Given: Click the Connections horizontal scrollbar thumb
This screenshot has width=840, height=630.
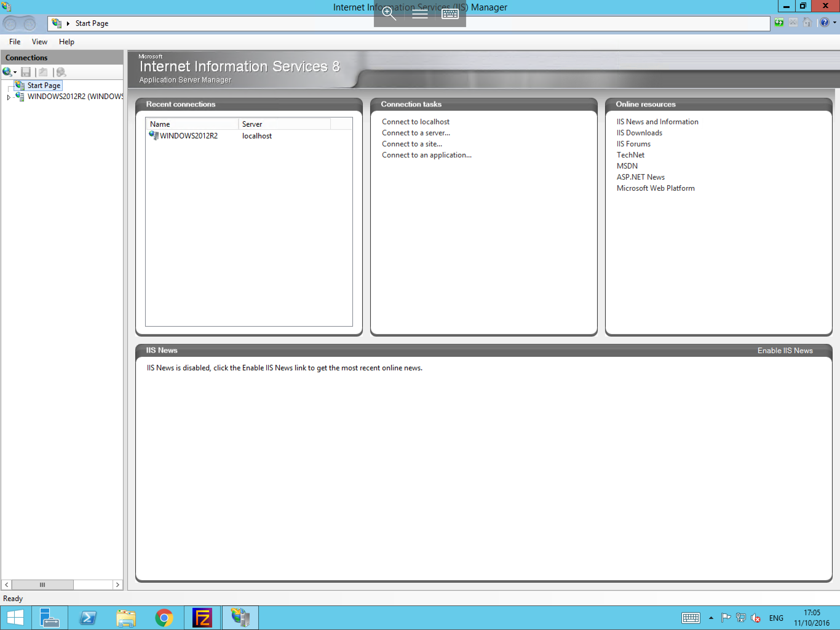Looking at the screenshot, I should pyautogui.click(x=42, y=585).
